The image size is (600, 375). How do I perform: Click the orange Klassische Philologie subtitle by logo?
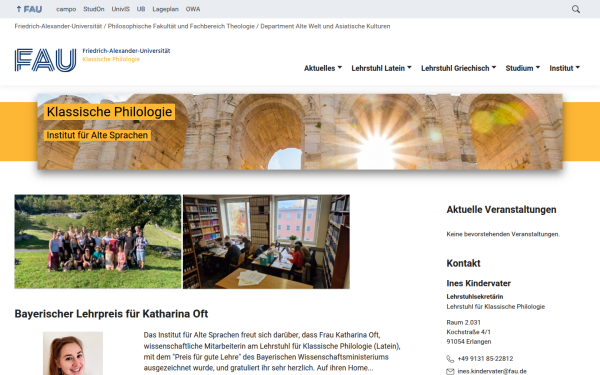(x=111, y=59)
